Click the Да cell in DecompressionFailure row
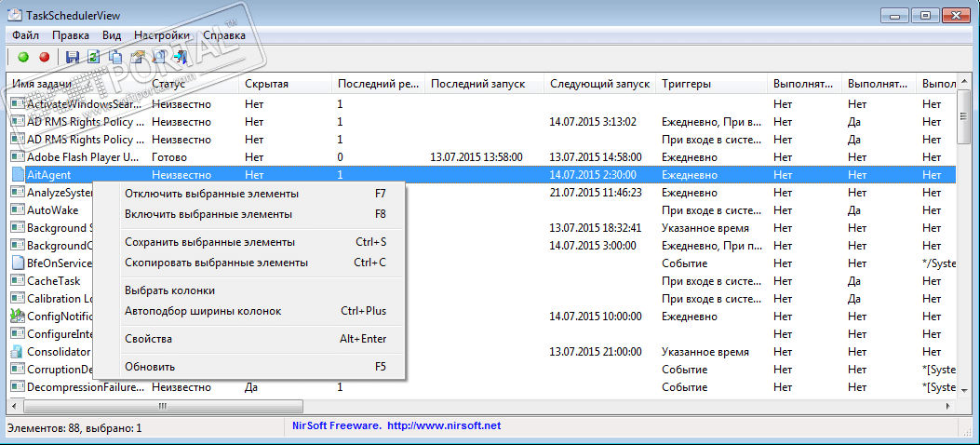Image resolution: width=980 pixels, height=445 pixels. coord(251,387)
